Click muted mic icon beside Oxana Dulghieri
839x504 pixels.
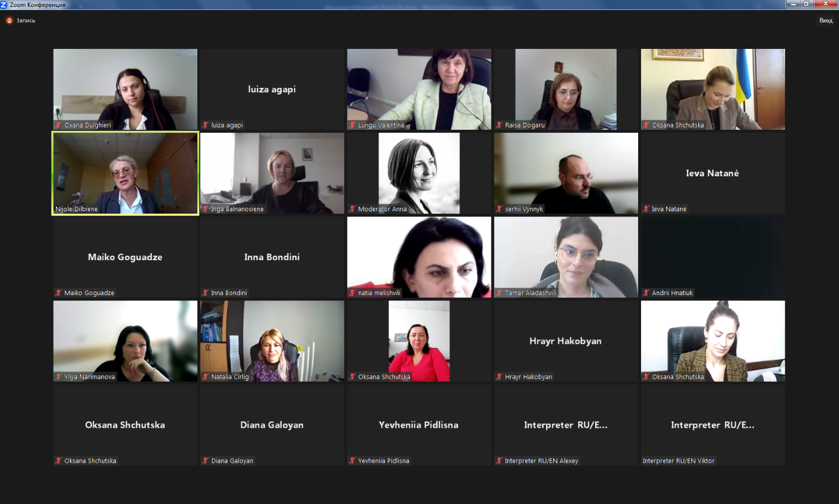pyautogui.click(x=59, y=125)
